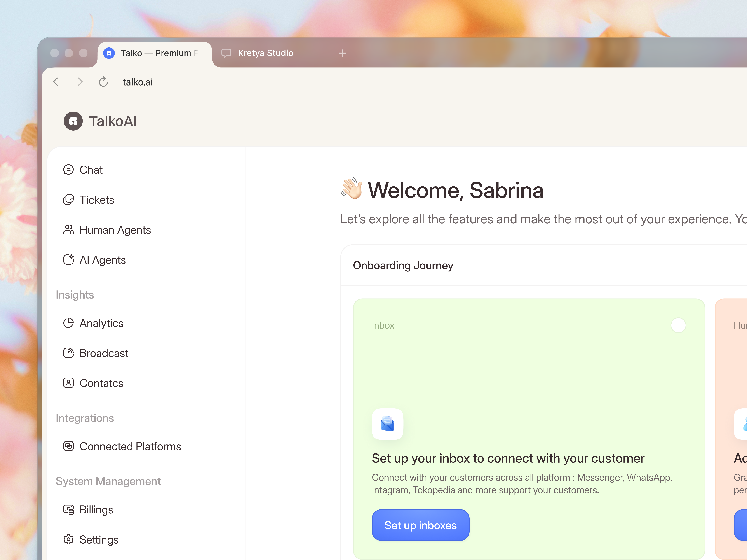This screenshot has height=560, width=747.
Task: Open the Analytics insights icon
Action: (x=69, y=323)
